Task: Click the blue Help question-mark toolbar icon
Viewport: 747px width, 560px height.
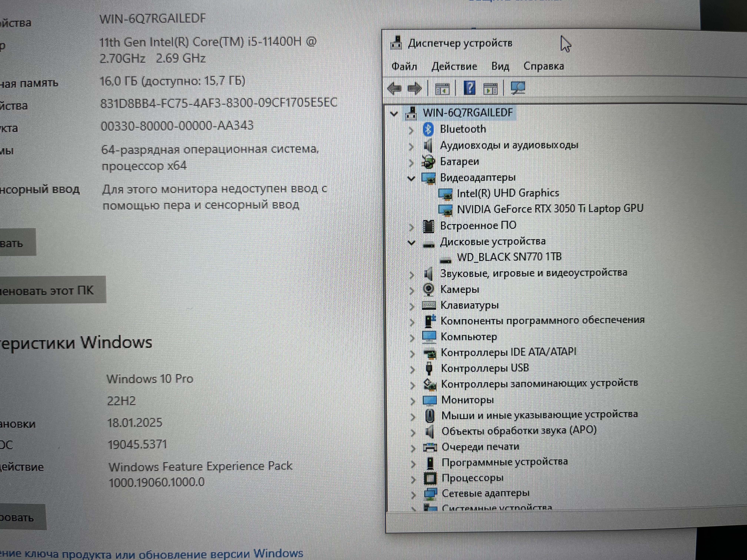Action: point(469,89)
